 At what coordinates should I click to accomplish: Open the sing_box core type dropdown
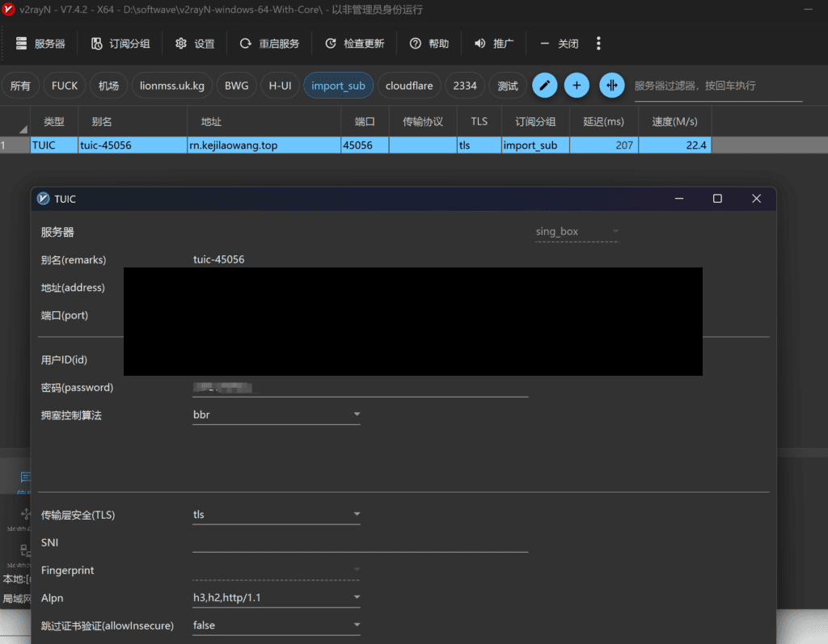[x=577, y=232]
